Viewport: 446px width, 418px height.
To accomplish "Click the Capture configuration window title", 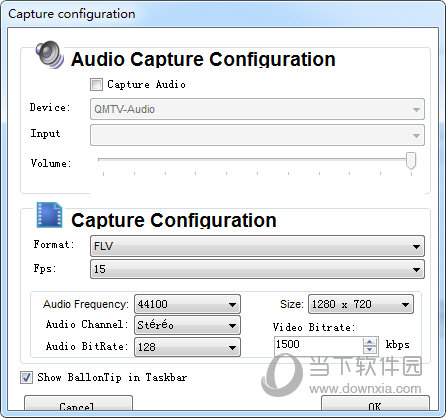I will (72, 14).
